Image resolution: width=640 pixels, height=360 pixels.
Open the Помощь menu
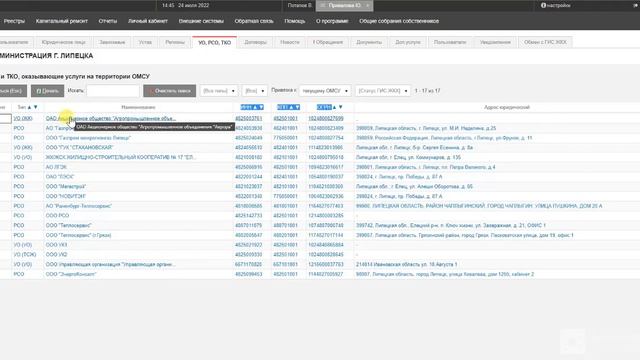point(295,21)
